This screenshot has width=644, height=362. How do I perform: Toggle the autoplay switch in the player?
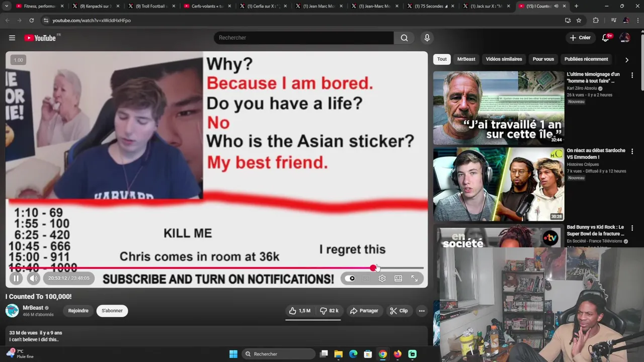point(350,279)
